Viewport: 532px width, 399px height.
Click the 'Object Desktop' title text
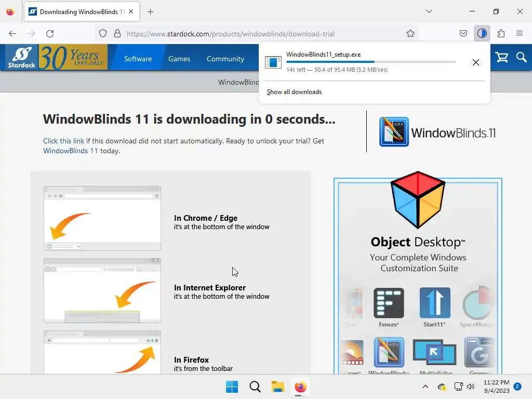point(418,242)
